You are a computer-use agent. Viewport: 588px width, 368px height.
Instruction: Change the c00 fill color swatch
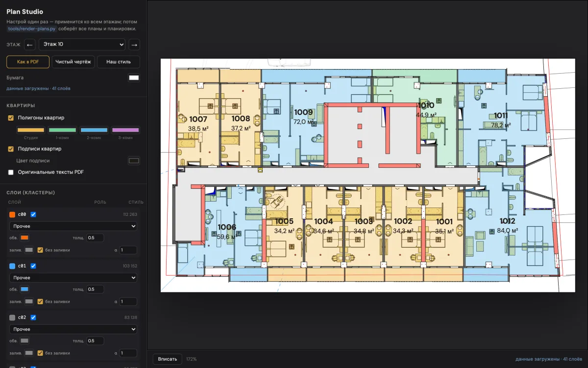tap(29, 250)
